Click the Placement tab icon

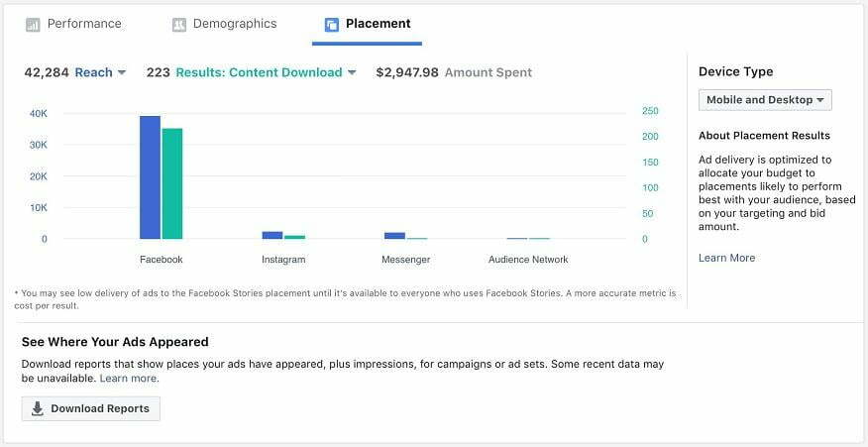(332, 25)
